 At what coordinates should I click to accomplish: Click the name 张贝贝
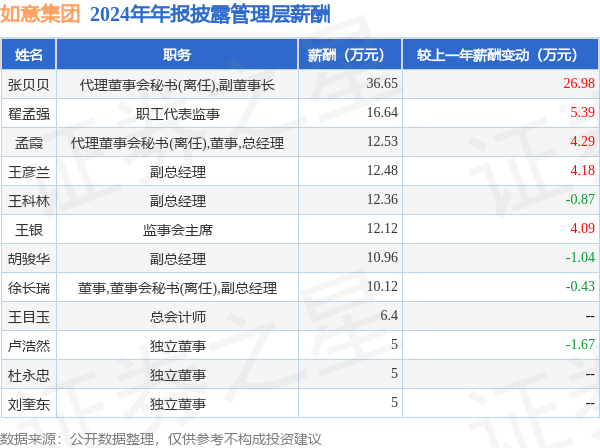(x=29, y=85)
